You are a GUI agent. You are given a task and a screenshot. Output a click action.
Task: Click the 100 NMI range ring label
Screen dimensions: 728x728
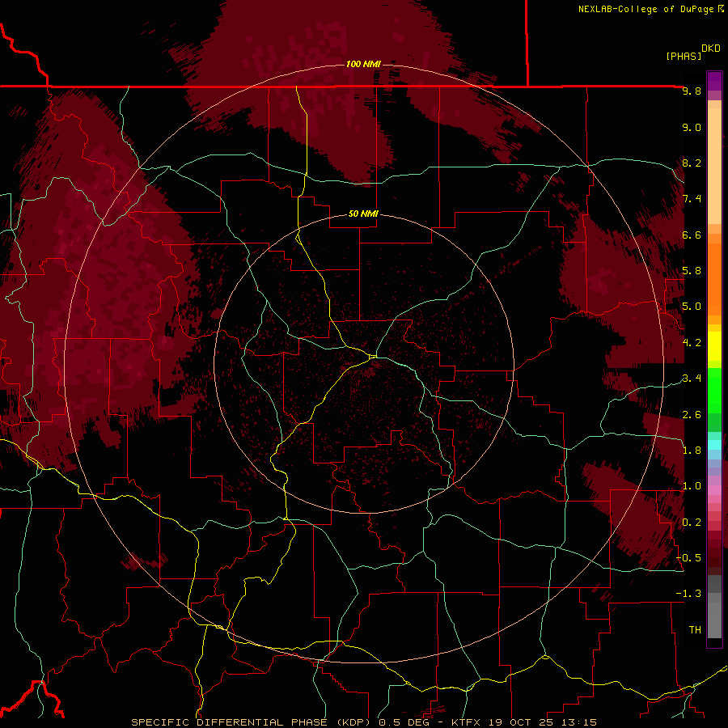pyautogui.click(x=363, y=64)
